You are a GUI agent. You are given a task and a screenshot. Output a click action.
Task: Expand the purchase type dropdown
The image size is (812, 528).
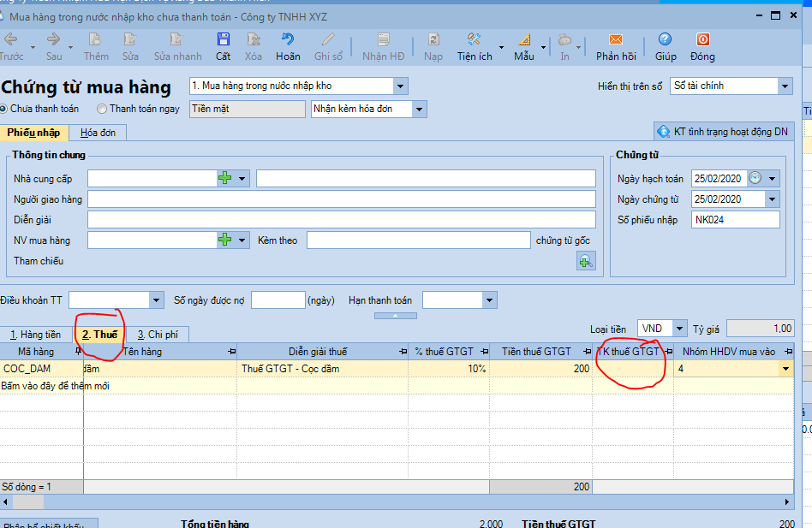click(x=400, y=86)
